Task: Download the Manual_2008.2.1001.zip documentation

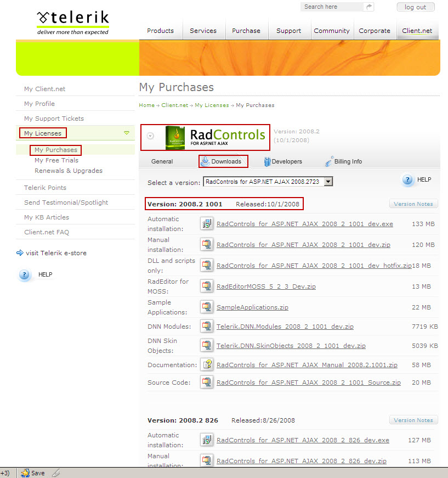Action: click(x=307, y=365)
